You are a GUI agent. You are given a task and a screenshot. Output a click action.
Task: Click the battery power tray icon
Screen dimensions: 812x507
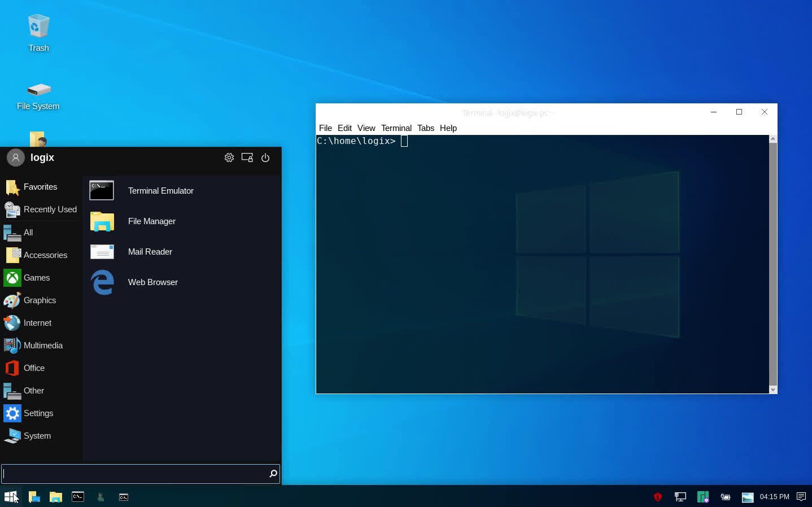click(725, 497)
